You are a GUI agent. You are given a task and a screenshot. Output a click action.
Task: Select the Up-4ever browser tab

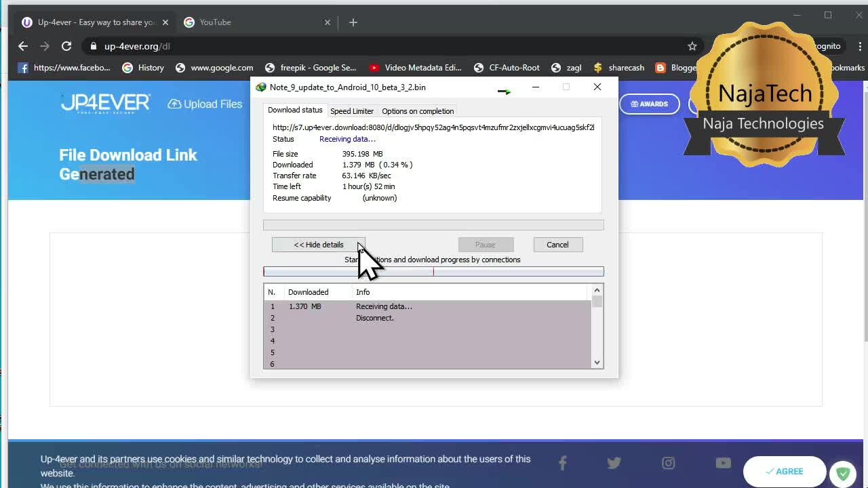point(95,22)
